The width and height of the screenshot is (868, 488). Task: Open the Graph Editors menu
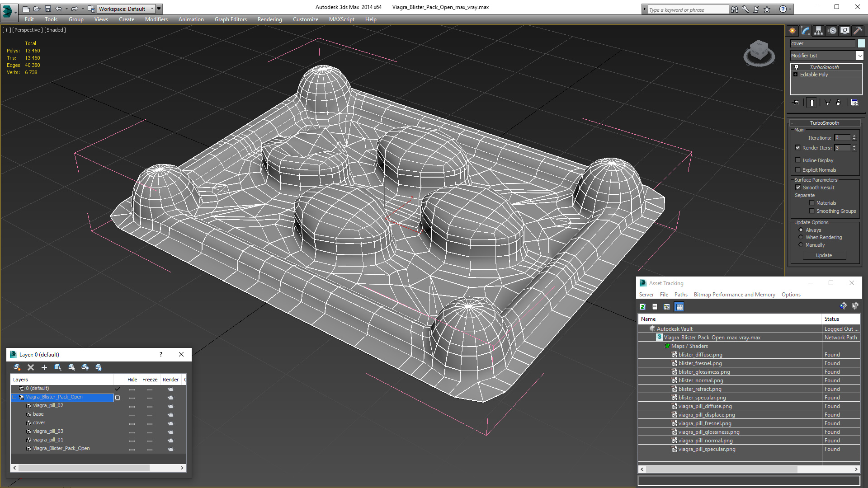[231, 19]
